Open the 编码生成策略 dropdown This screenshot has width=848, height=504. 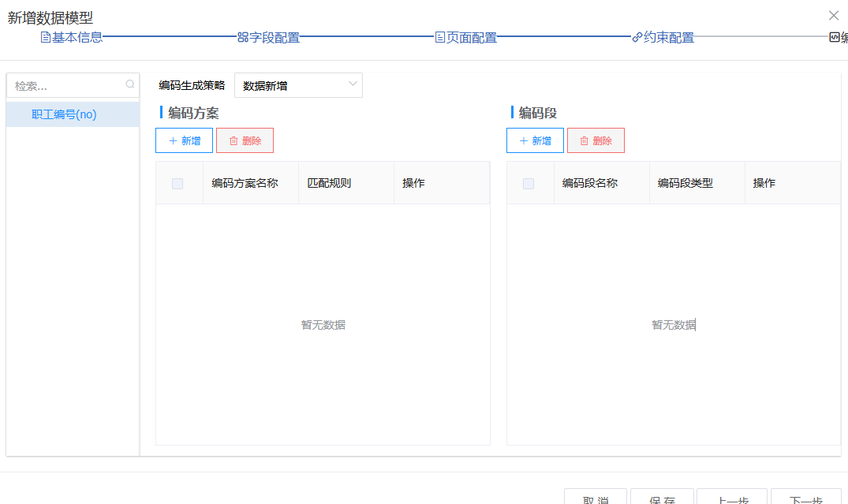point(298,85)
